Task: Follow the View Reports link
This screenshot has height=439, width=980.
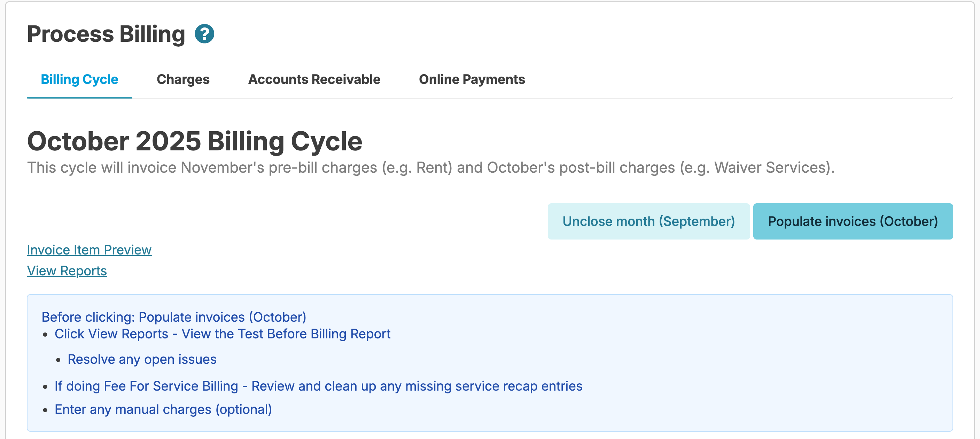Action: (x=67, y=271)
